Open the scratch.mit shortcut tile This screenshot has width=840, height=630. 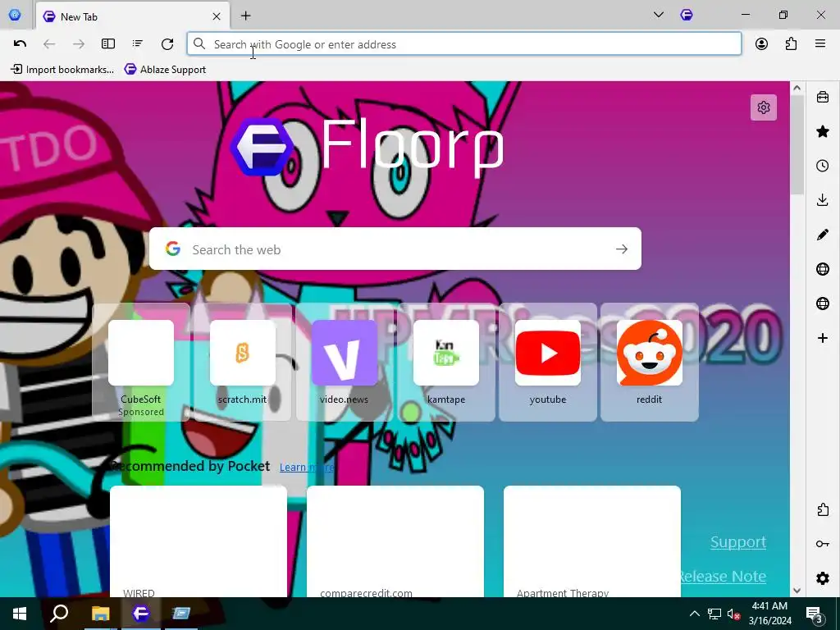click(x=243, y=362)
